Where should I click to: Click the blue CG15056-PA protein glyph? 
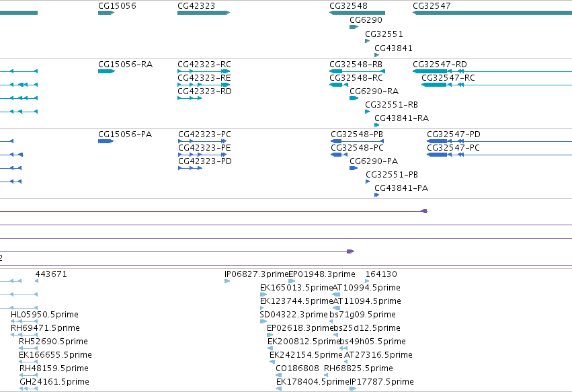tap(106, 141)
